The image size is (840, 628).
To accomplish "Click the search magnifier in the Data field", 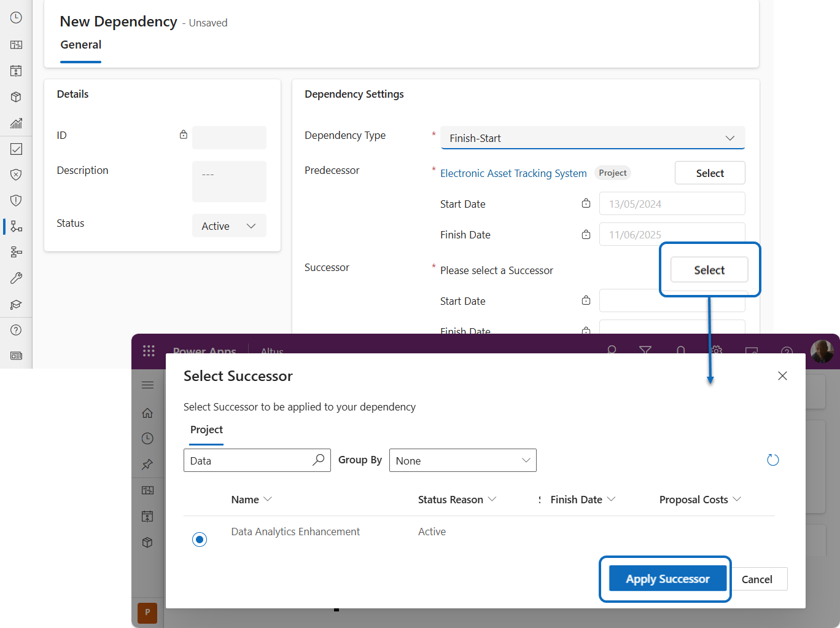I will 318,460.
